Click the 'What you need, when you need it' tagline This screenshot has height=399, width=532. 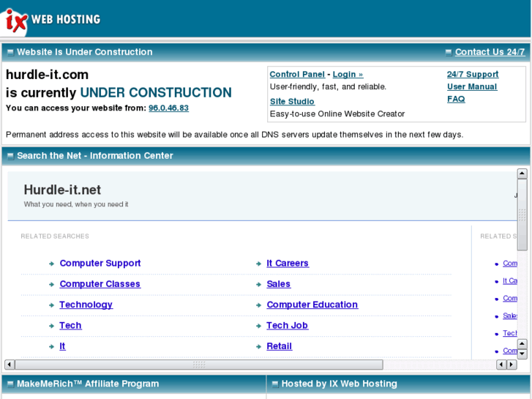tap(76, 204)
